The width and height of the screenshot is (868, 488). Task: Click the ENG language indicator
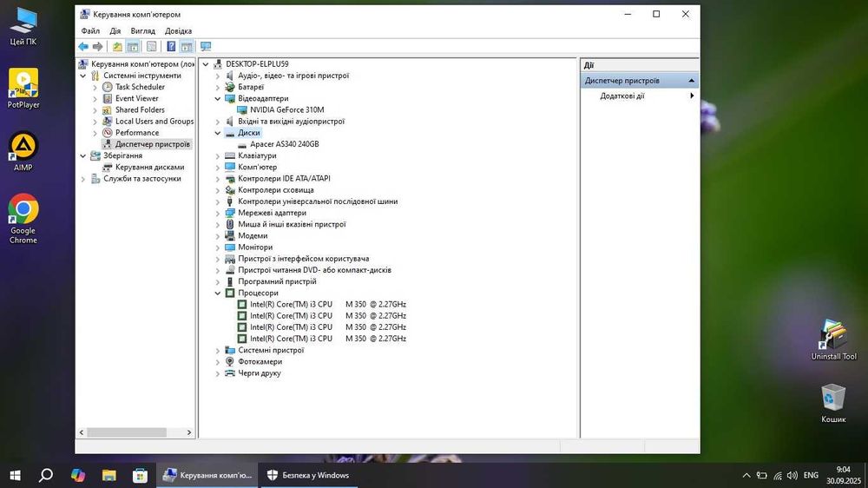(x=811, y=475)
